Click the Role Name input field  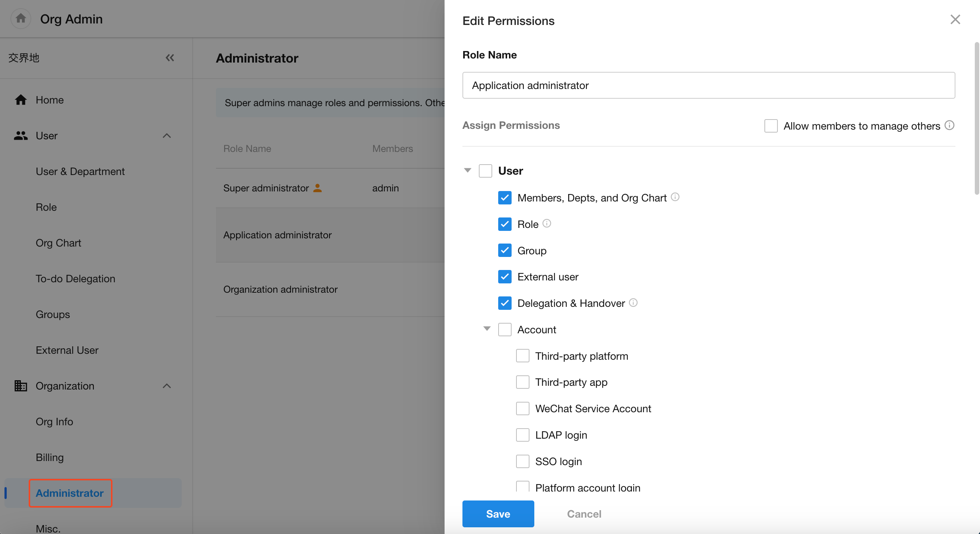tap(708, 85)
